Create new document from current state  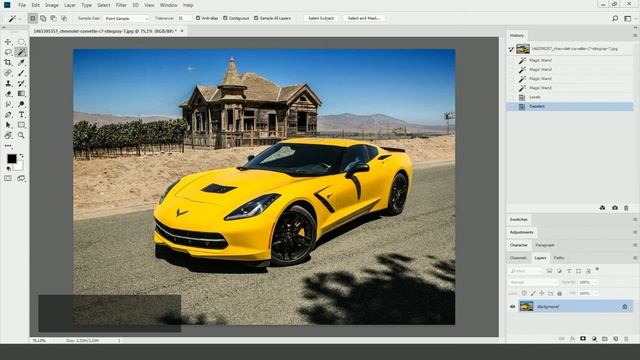602,208
